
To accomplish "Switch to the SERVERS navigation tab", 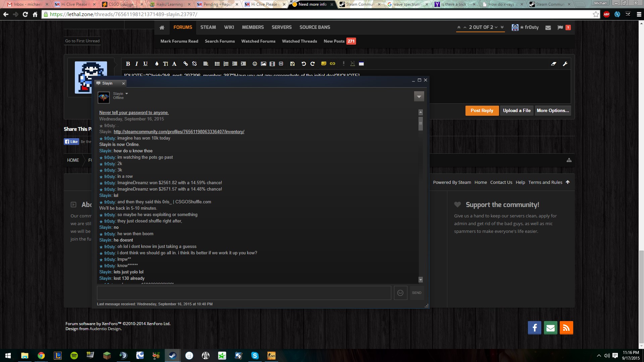I will tap(281, 27).
